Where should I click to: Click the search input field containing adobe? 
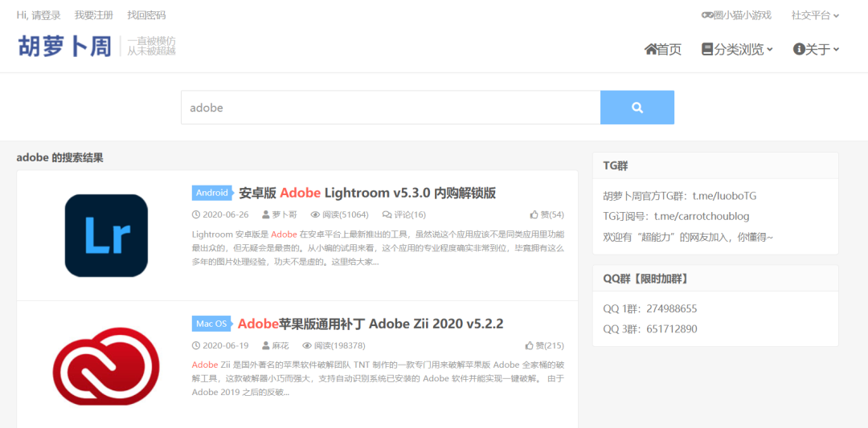391,108
